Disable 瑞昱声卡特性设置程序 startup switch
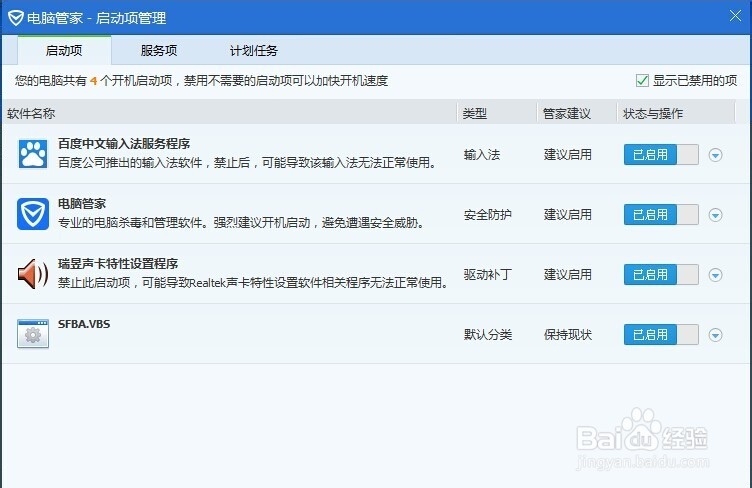 (661, 275)
